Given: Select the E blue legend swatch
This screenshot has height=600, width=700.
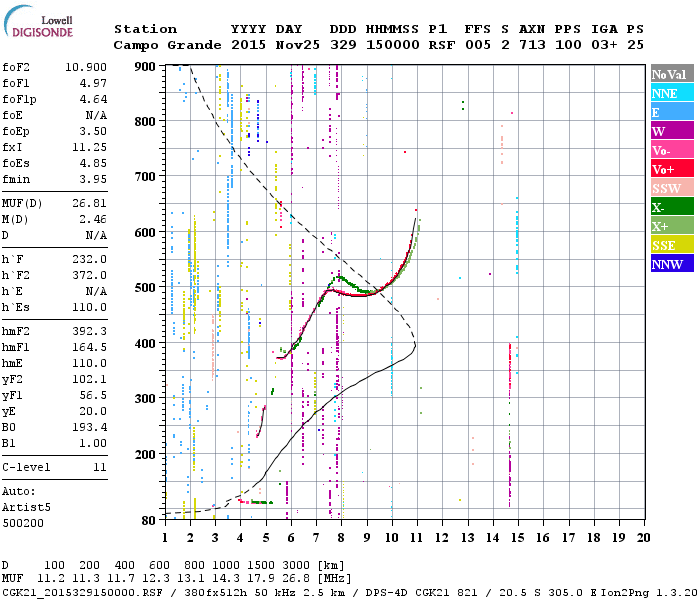Looking at the screenshot, I should (672, 112).
